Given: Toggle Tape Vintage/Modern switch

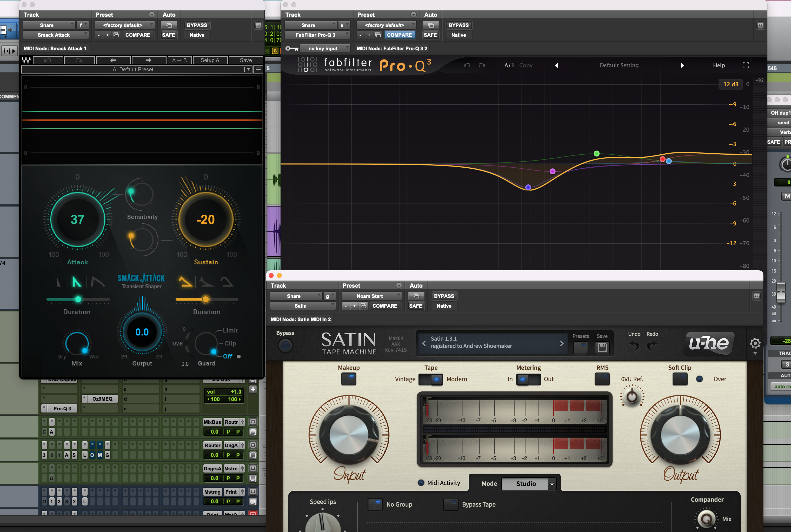Looking at the screenshot, I should click(x=431, y=379).
